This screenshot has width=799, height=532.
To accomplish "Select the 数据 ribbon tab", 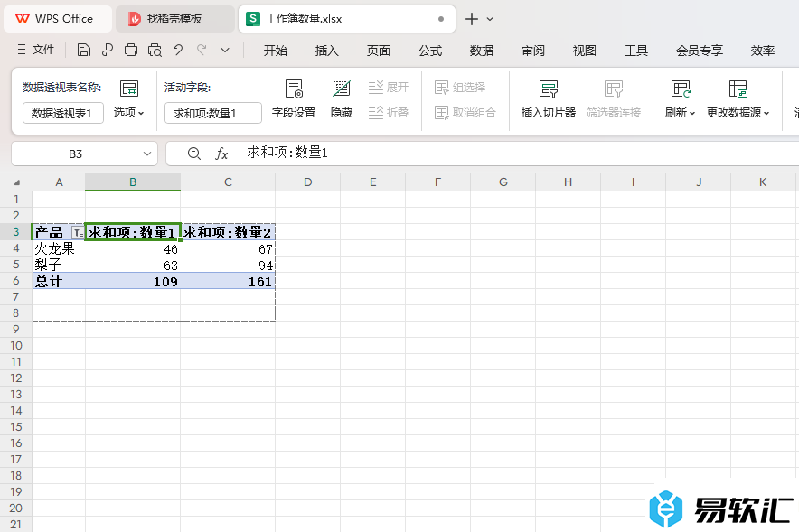I will point(482,51).
